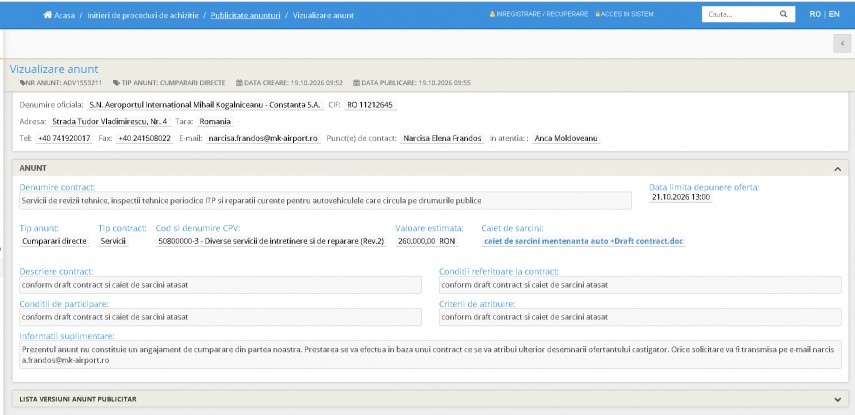Select contact name Narcisa Elena Frandos
This screenshot has width=855, height=415.
click(442, 139)
